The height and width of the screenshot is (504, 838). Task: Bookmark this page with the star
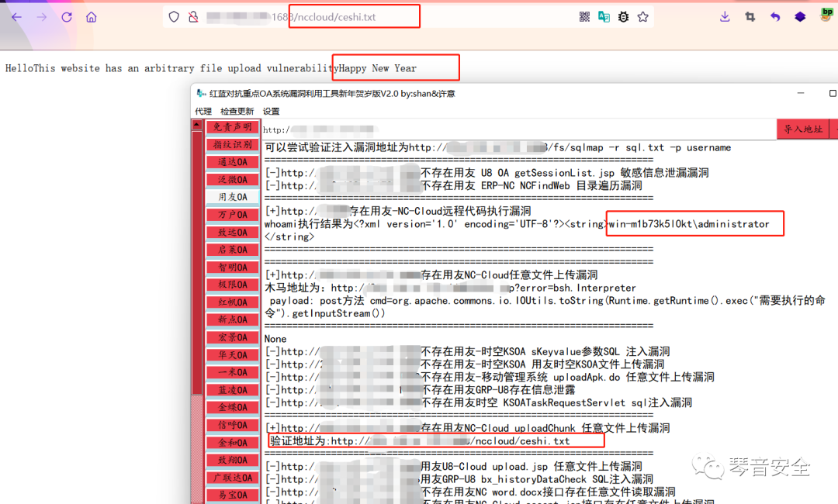(x=643, y=17)
